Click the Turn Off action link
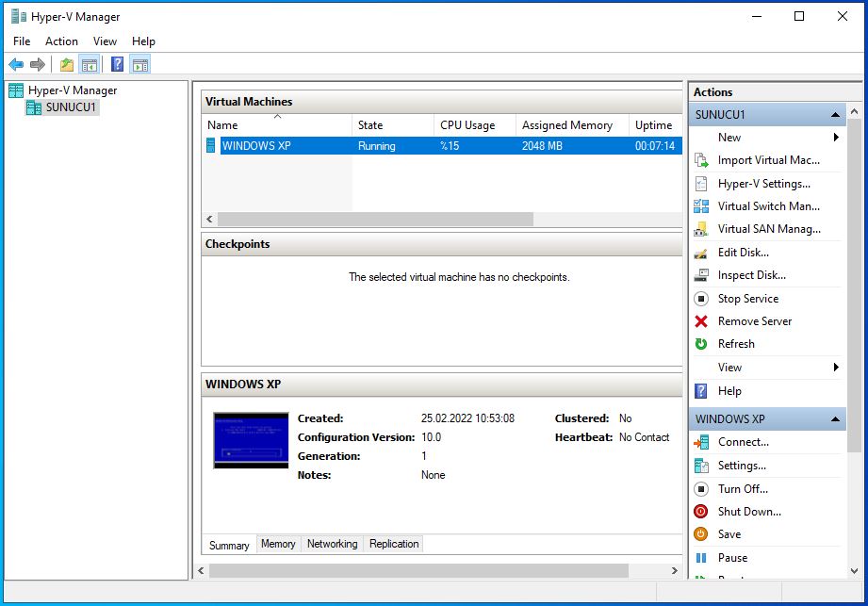 pos(743,489)
